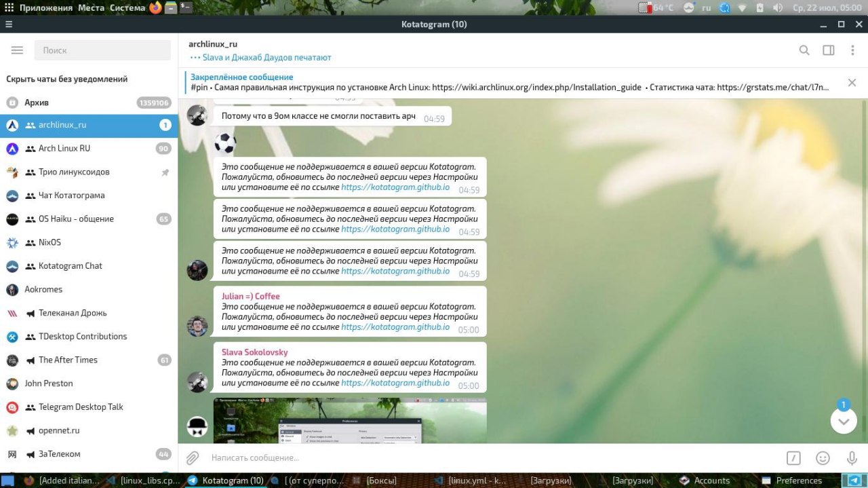The image size is (868, 488).
Task: Open the Kotatogram Chat group
Action: (x=89, y=266)
